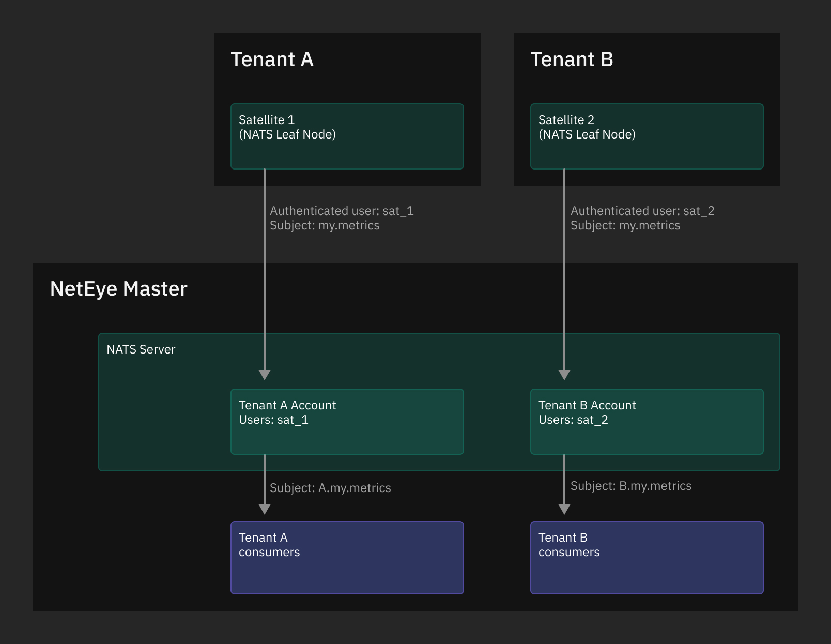Click the Tenant A consumers box
This screenshot has width=831, height=644.
pos(347,557)
